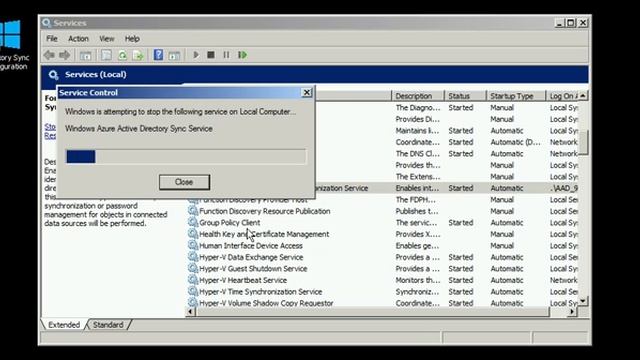Click the Forward arrow toolbar icon
Screen dimensions: 640x360
point(64,55)
